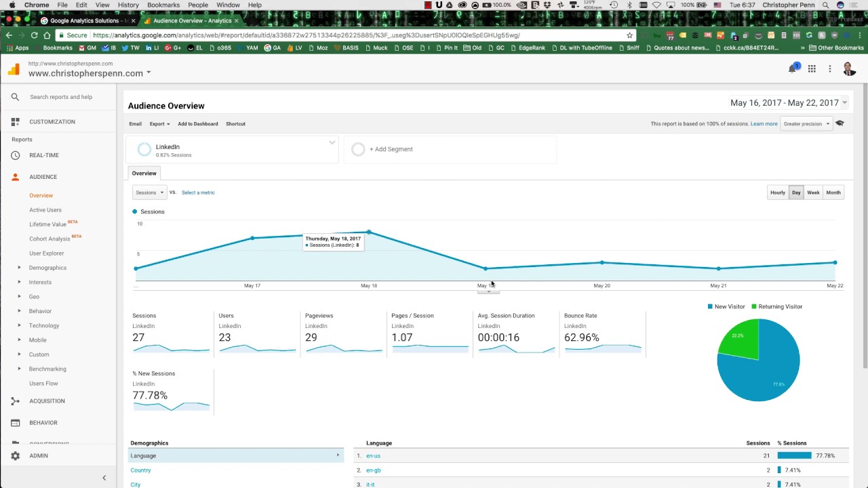Open the notifications bell icon
The image size is (868, 488).
click(x=792, y=68)
